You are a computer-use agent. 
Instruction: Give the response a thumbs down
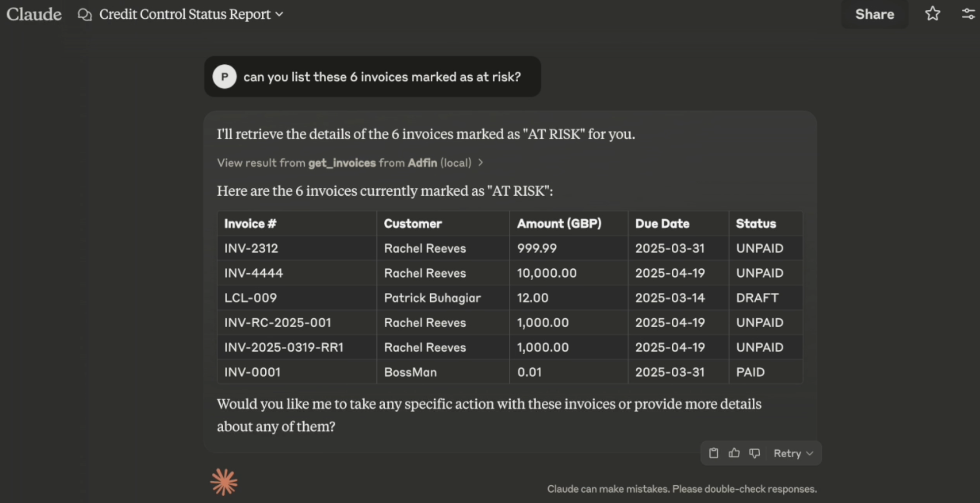point(754,453)
